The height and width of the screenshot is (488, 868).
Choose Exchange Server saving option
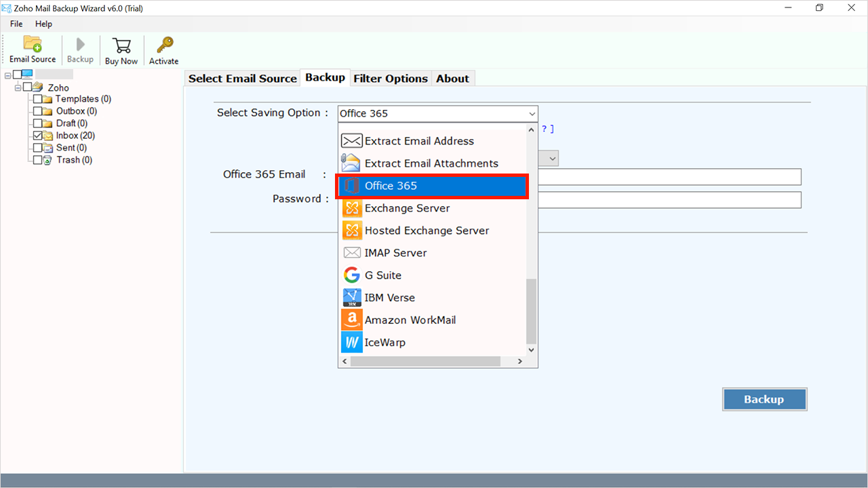tap(432, 208)
